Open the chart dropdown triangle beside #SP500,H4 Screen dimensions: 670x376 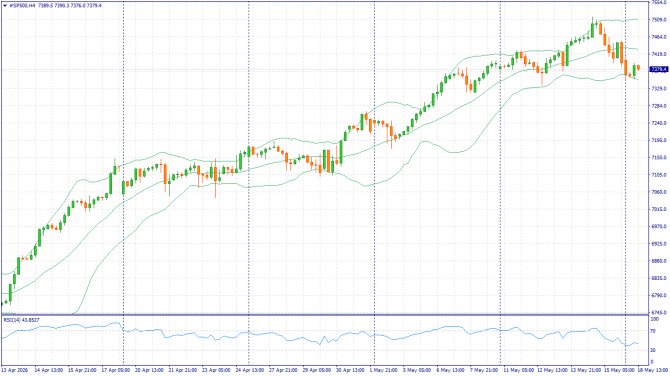5,6
